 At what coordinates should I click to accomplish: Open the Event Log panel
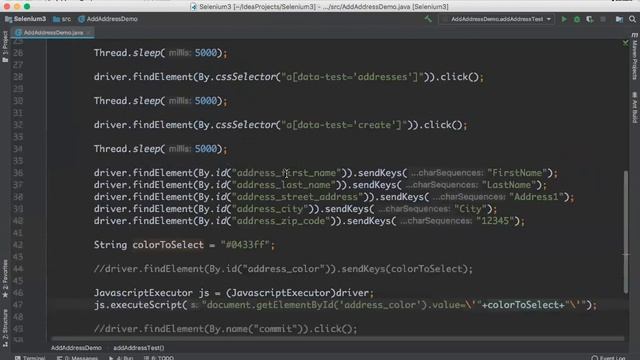click(608, 358)
